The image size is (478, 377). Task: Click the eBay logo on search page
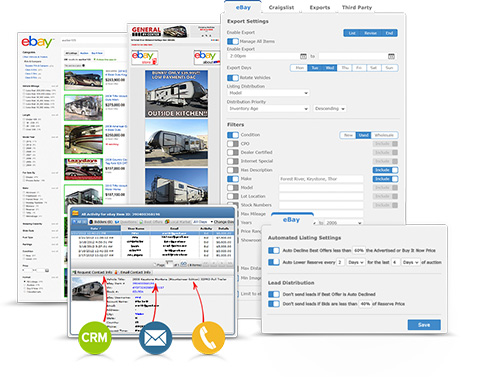tap(37, 42)
